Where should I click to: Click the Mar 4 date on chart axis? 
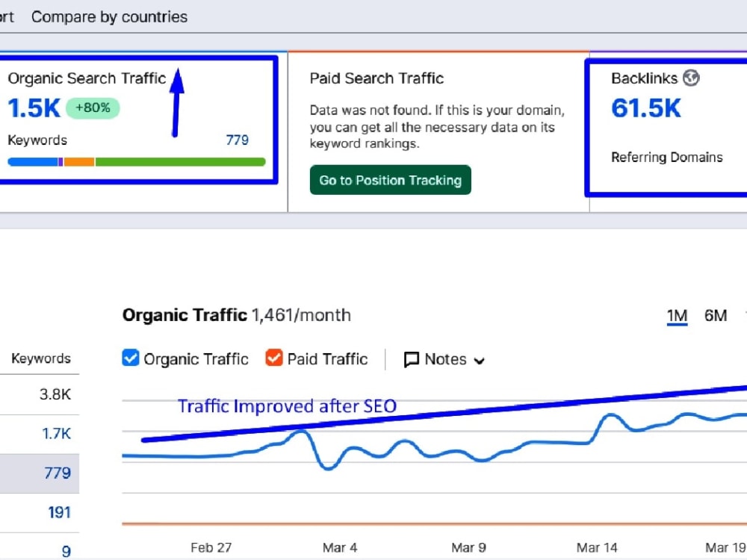click(340, 547)
